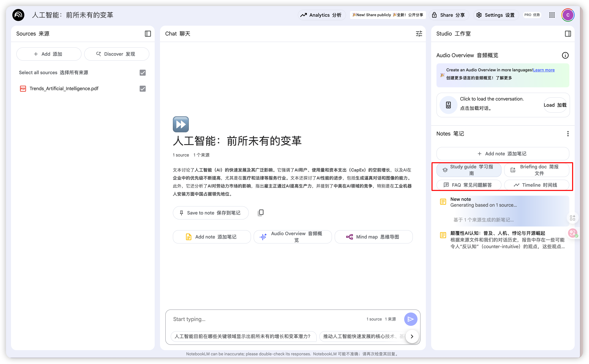Open the Share dialog

point(449,15)
